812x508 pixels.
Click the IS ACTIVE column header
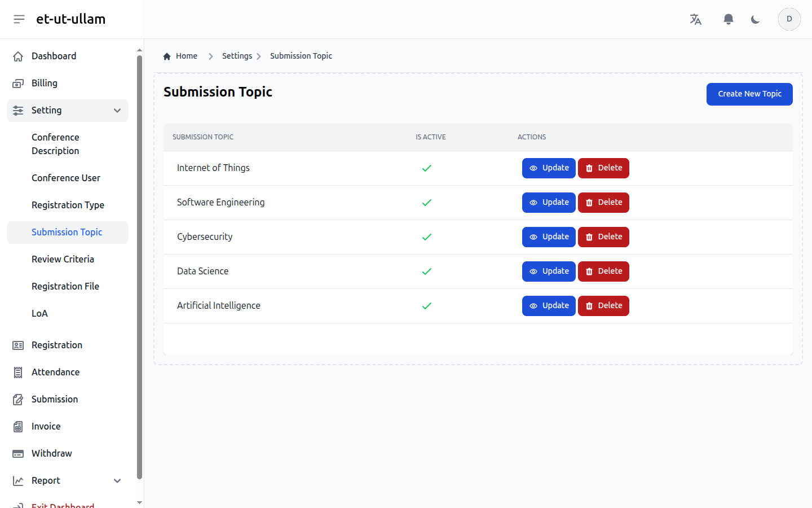[x=431, y=137]
